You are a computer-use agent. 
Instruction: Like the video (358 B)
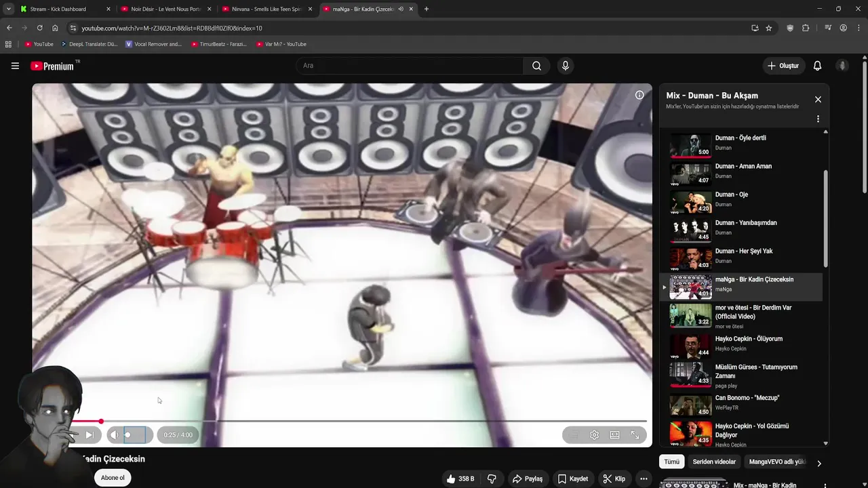pyautogui.click(x=460, y=479)
